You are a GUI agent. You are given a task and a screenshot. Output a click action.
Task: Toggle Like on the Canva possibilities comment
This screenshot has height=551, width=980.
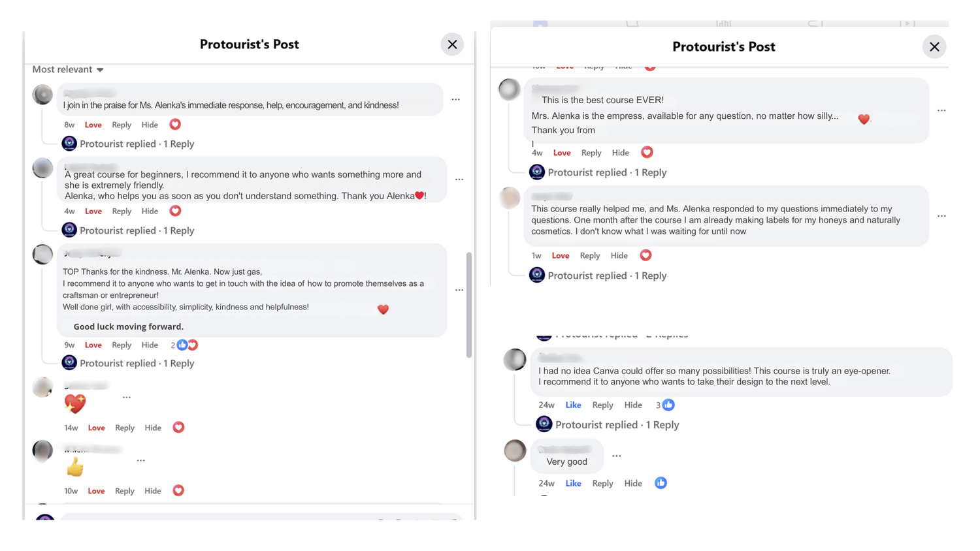point(573,405)
